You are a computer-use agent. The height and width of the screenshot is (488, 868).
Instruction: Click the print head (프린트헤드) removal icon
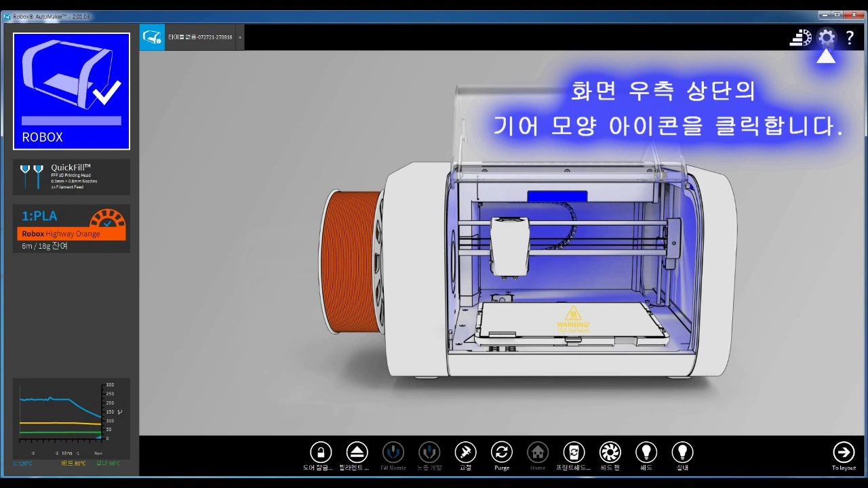tap(574, 452)
